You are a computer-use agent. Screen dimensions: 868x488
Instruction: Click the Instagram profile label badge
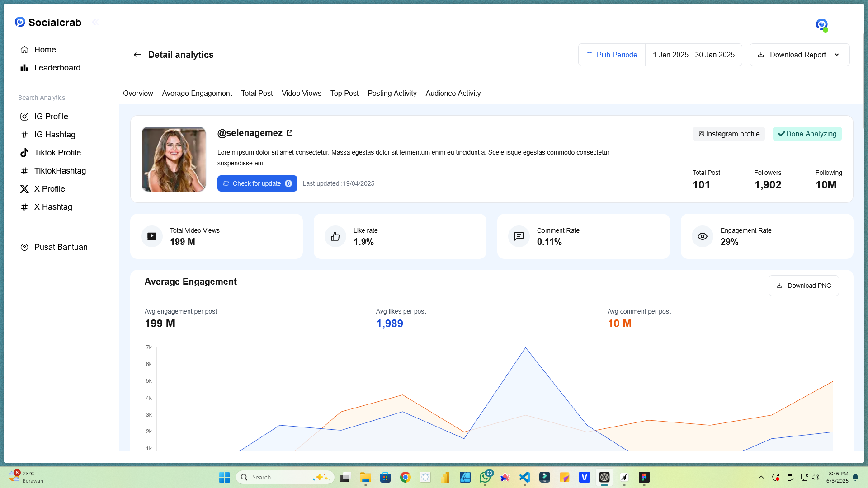[728, 134]
